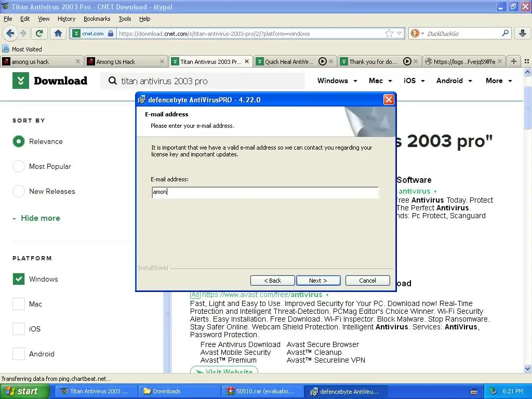Check the iOS platform checkbox

pyautogui.click(x=19, y=329)
